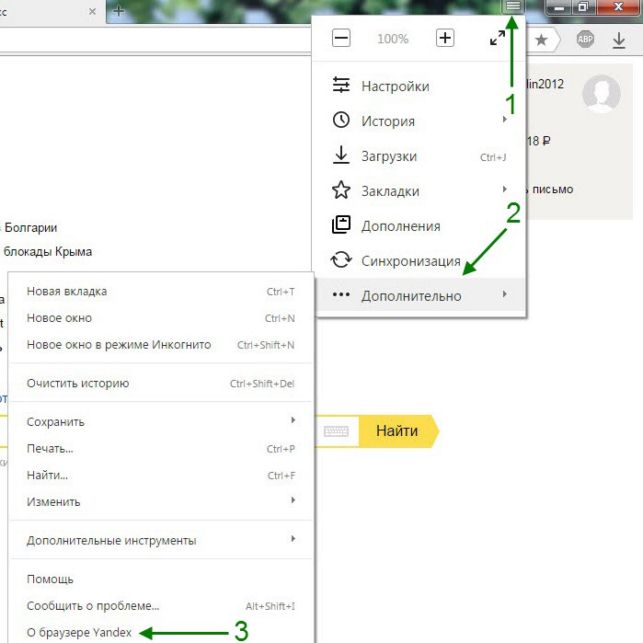
Task: Zoom out with the minus button
Action: [341, 38]
